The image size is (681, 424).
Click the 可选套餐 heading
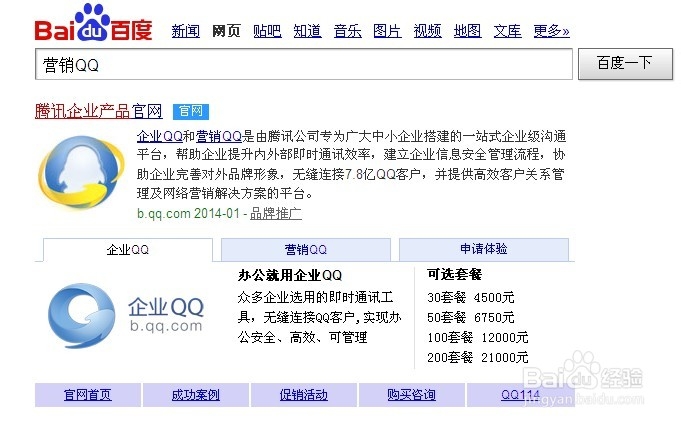[454, 274]
